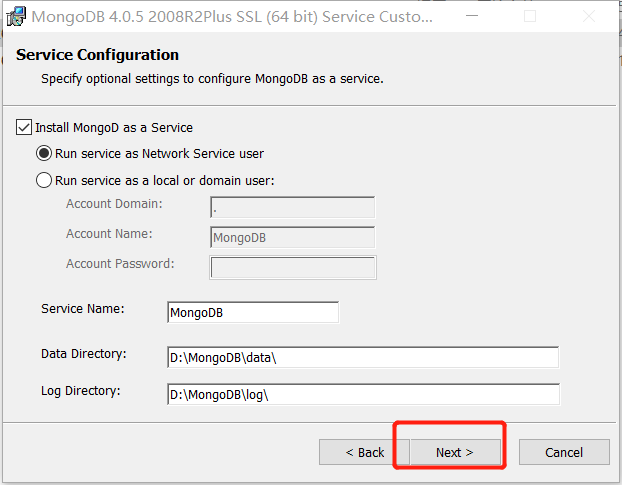Click the Service Name label
This screenshot has width=622, height=485.
[x=83, y=309]
